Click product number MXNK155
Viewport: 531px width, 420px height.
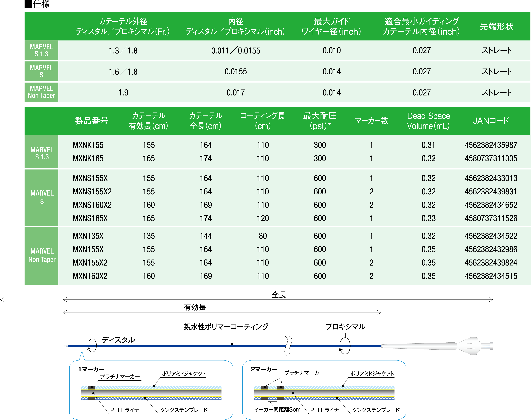click(x=88, y=145)
